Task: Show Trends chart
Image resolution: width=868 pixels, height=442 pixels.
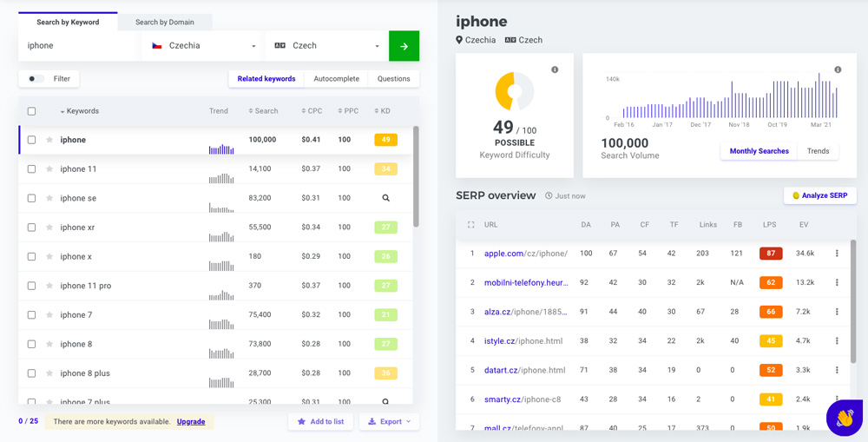Action: coord(819,151)
